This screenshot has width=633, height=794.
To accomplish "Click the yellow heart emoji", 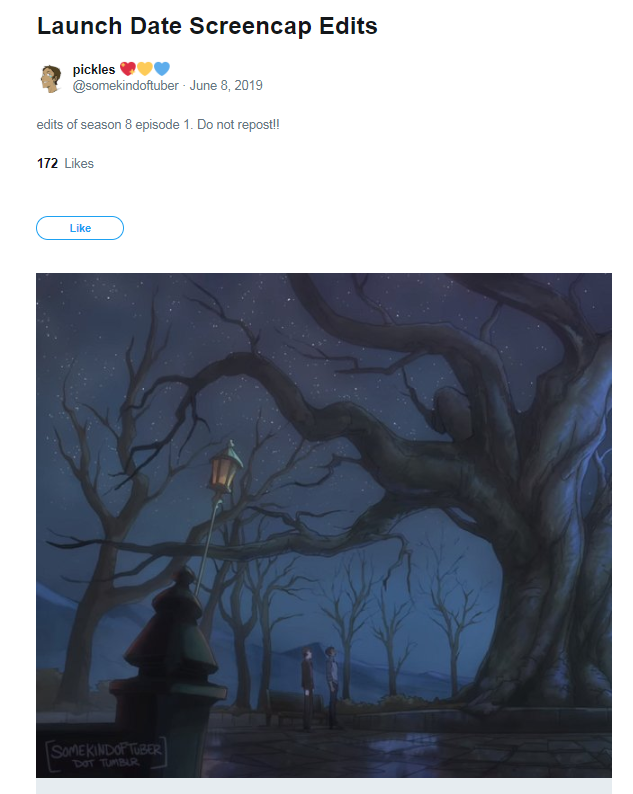I will point(145,68).
